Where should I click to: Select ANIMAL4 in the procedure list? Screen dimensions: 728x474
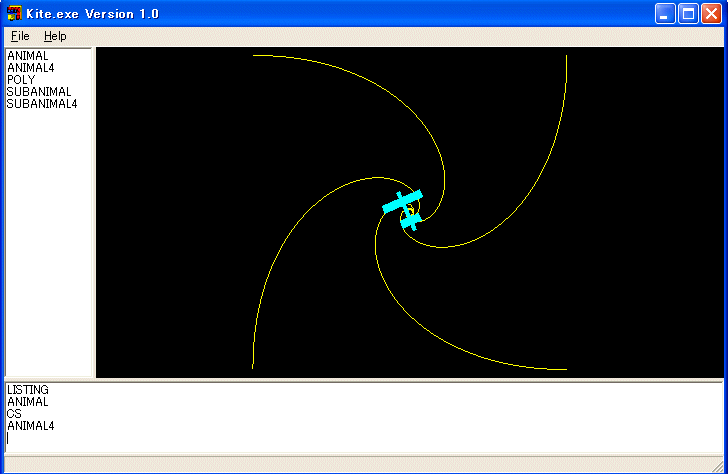(x=31, y=68)
